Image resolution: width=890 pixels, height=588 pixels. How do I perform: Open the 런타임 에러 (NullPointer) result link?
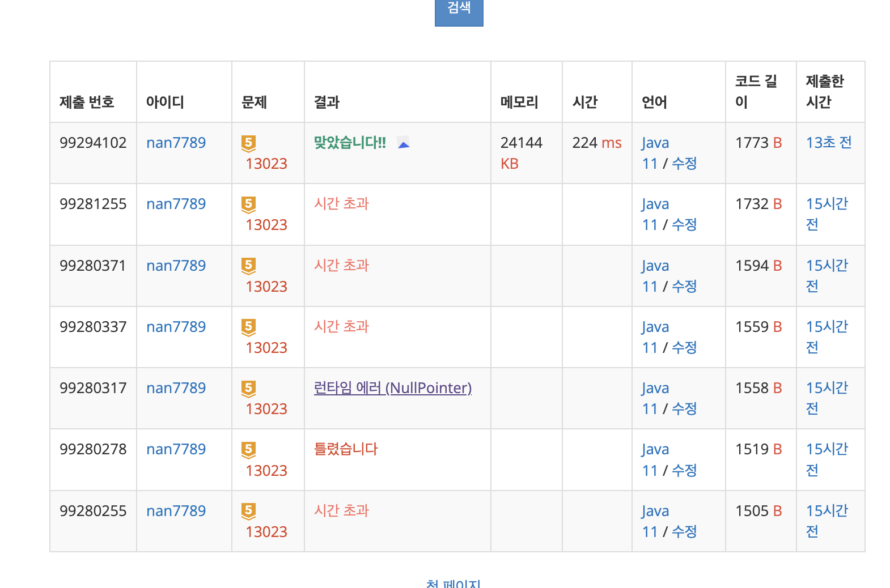pyautogui.click(x=393, y=388)
